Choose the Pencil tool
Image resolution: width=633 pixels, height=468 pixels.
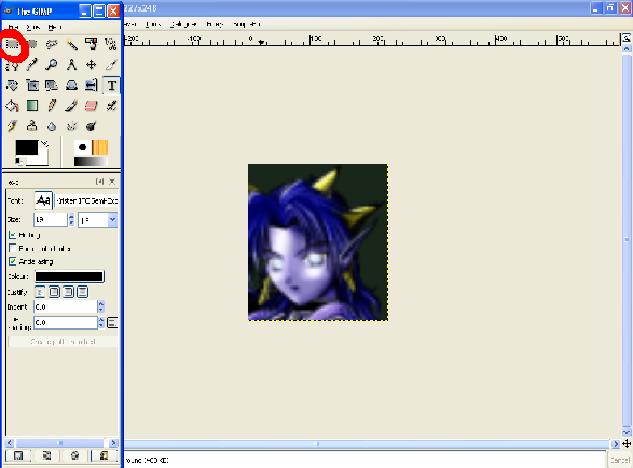point(52,106)
